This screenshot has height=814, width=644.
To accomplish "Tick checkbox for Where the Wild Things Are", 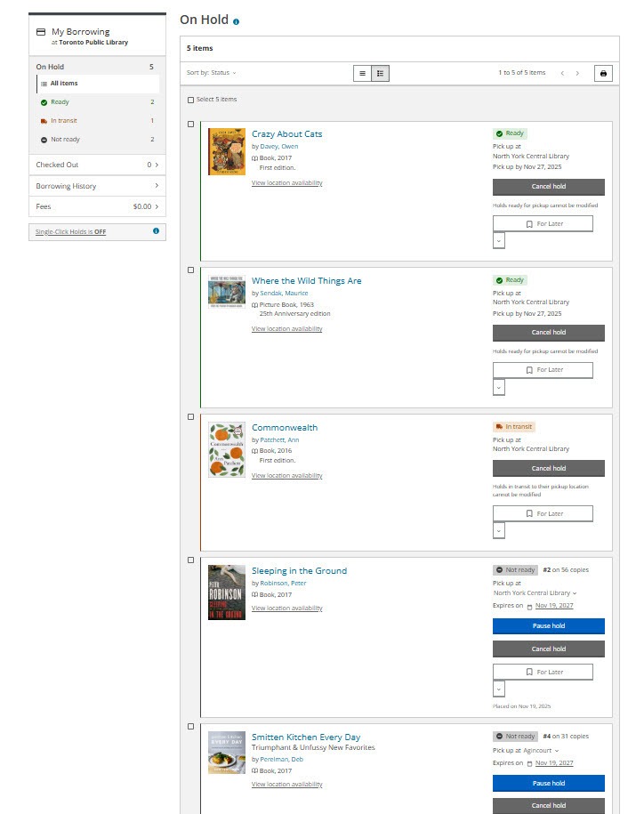I will coord(190,270).
